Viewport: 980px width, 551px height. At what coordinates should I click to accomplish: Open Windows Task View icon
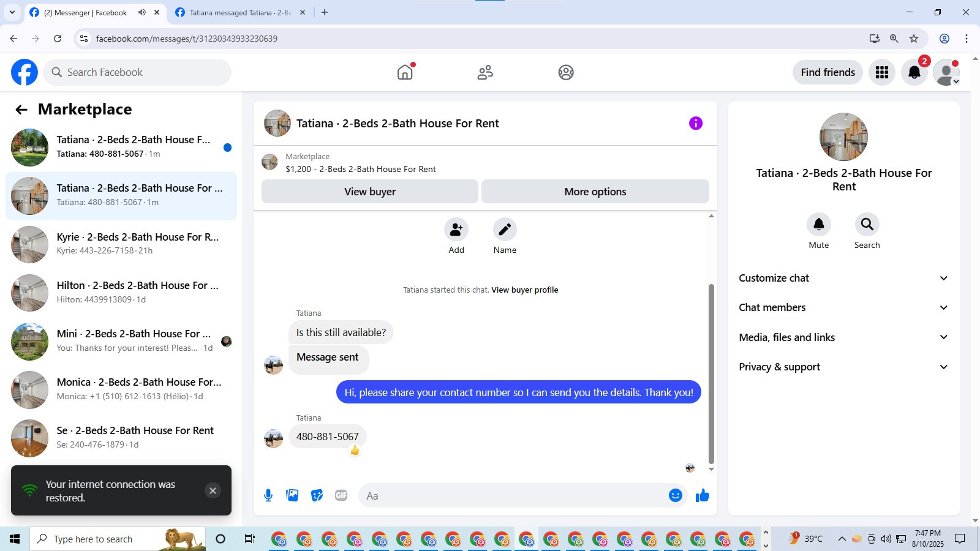coord(249,539)
